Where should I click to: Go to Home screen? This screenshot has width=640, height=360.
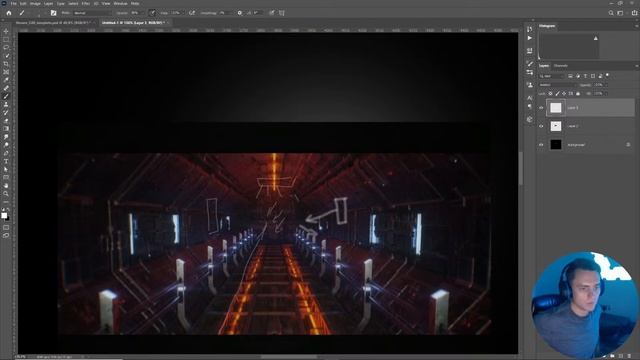point(9,13)
